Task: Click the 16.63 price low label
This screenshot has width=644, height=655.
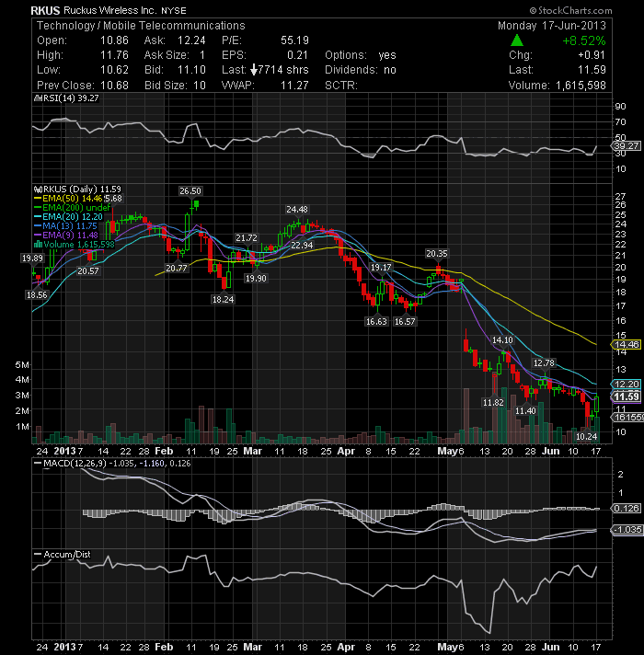Action: (376, 321)
